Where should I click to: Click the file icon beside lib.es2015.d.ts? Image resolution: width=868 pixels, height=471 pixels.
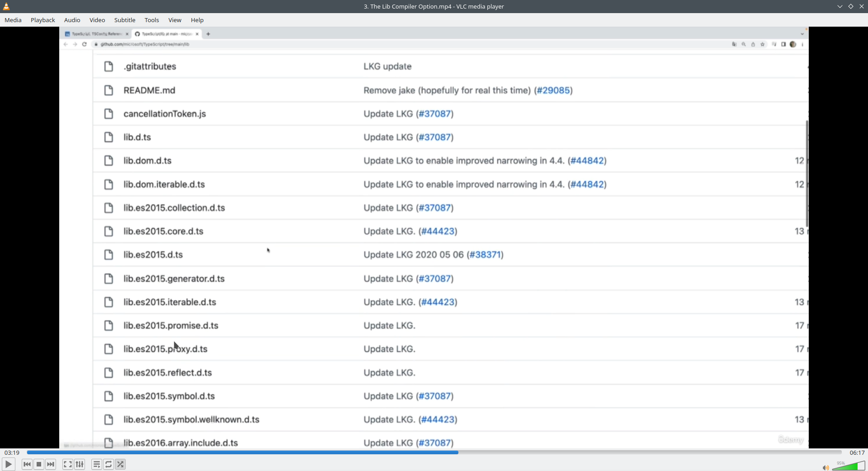tap(108, 255)
